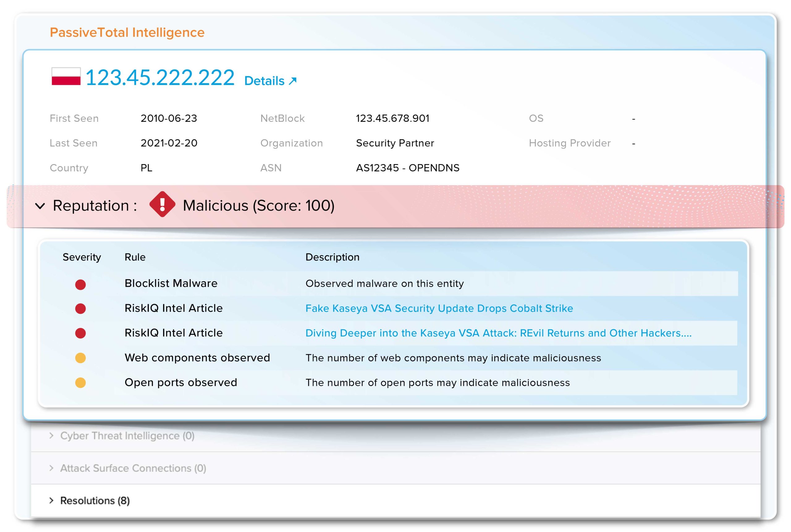Click the Hosting Provider label

[569, 143]
